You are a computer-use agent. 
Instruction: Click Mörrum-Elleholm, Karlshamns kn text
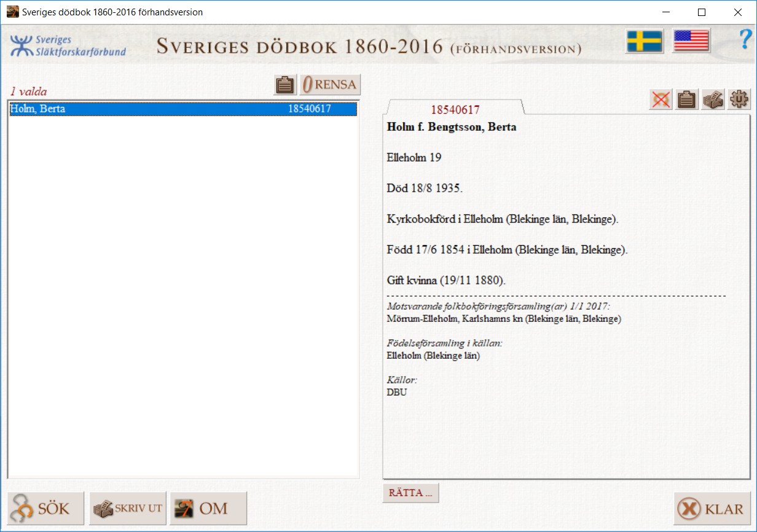504,319
